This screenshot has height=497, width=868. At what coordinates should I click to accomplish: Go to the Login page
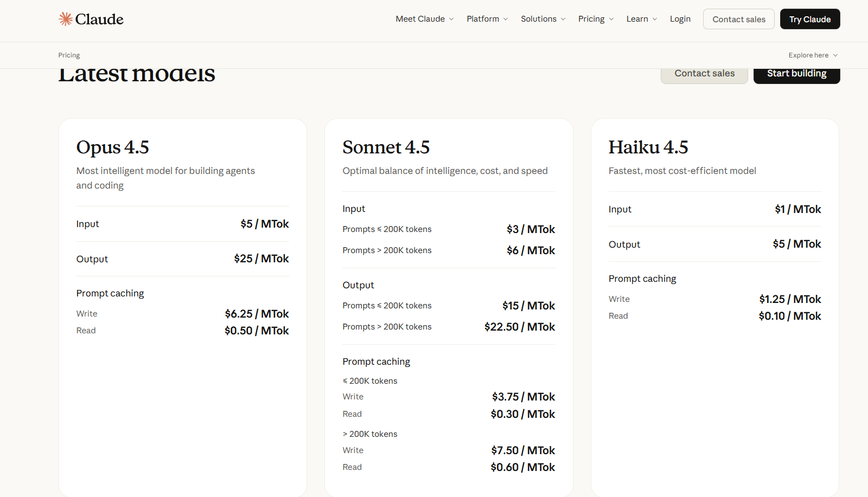[680, 19]
